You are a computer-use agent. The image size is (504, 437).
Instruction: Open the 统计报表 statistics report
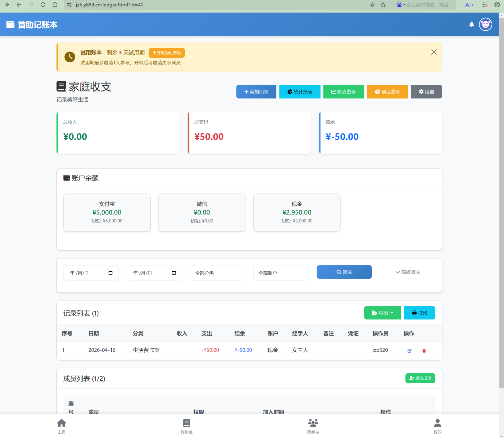[300, 92]
